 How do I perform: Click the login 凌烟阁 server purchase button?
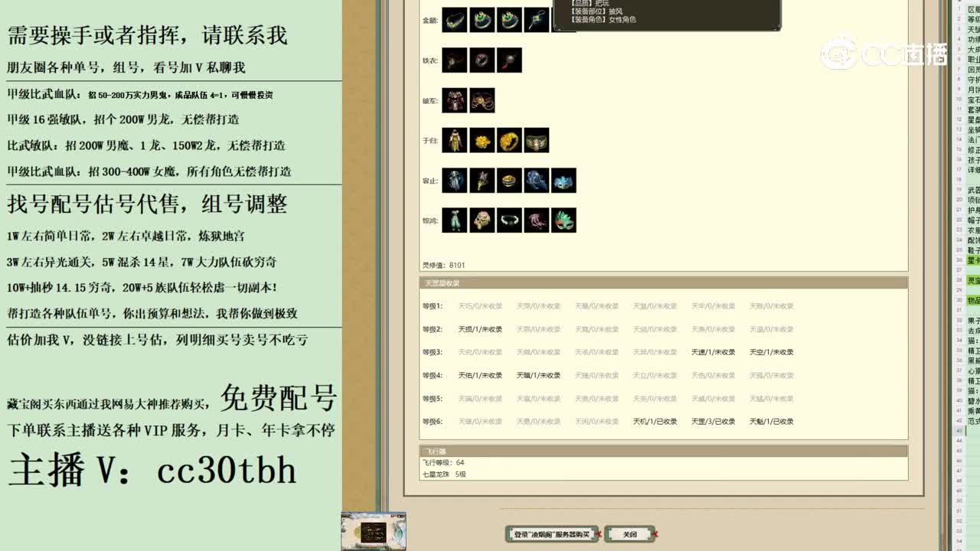(x=552, y=534)
